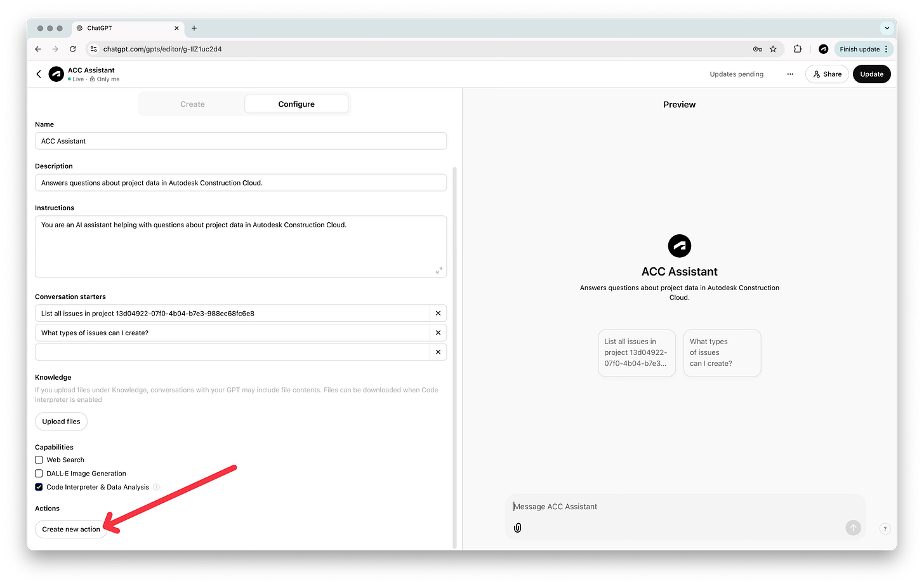Edit the Description field
Viewport: 924px width, 586px height.
pos(241,183)
